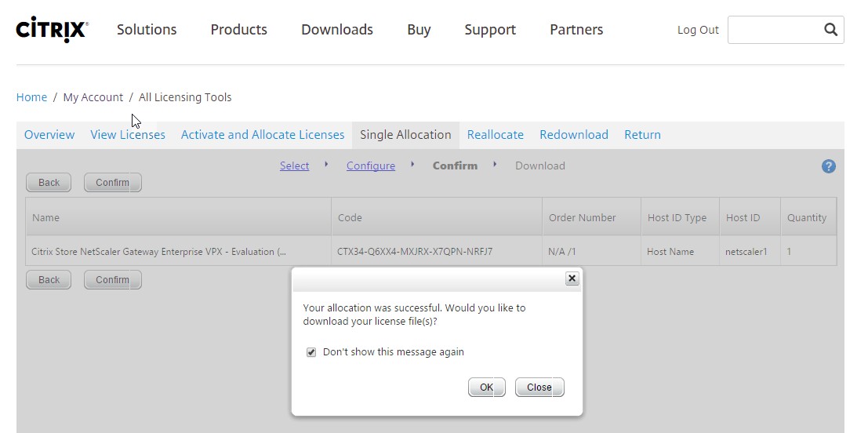
Task: Click the Citrix logo
Action: click(x=52, y=29)
